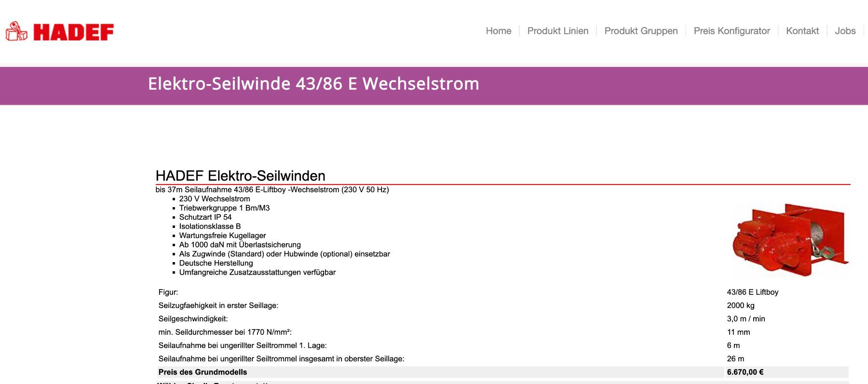Click the bullet '230 V Wechselstrom'
The width and height of the screenshot is (868, 384).
(215, 199)
